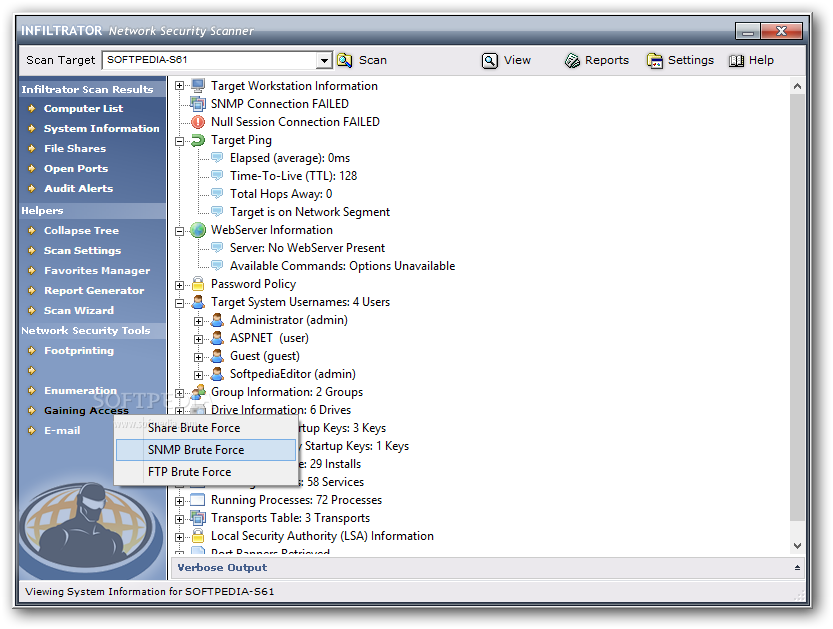
Task: Click the SoftpediaEditor user icon
Action: pyautogui.click(x=217, y=374)
